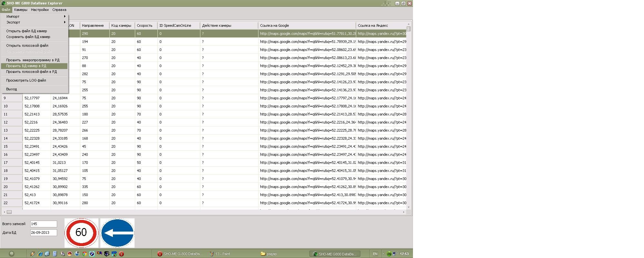Click the flame disc burner quick launch icon
Viewport: 644px width, 258px height.
point(70,254)
